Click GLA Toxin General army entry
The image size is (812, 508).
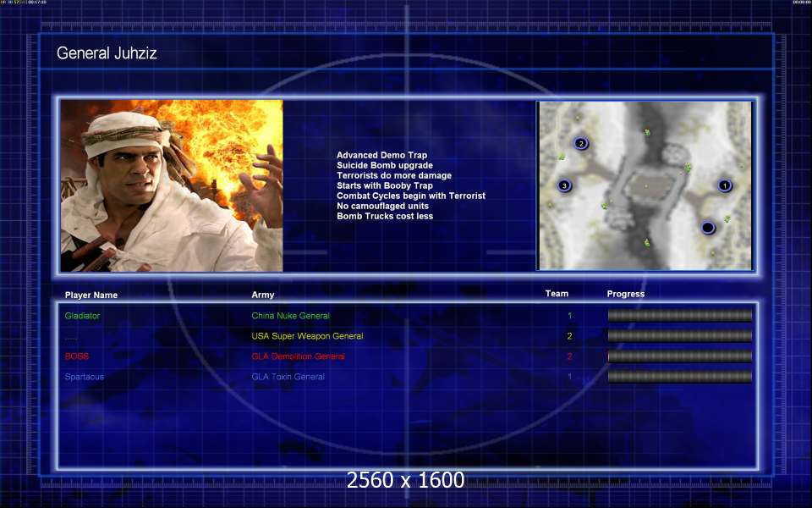point(288,377)
